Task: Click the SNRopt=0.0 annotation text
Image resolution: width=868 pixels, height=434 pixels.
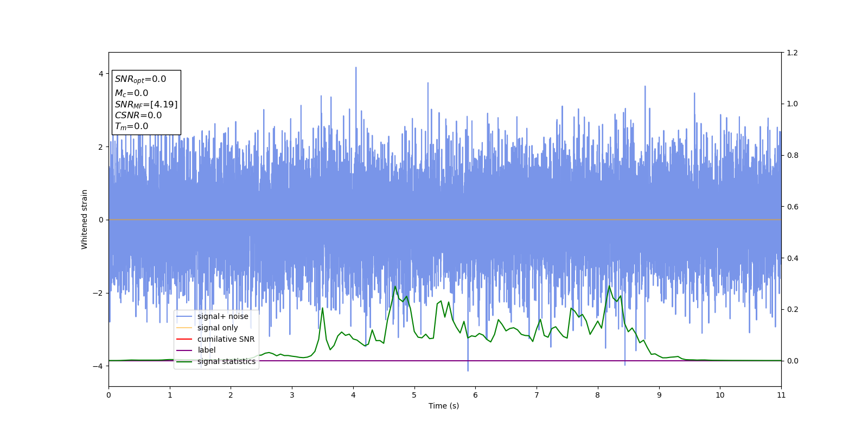Action: tap(141, 79)
